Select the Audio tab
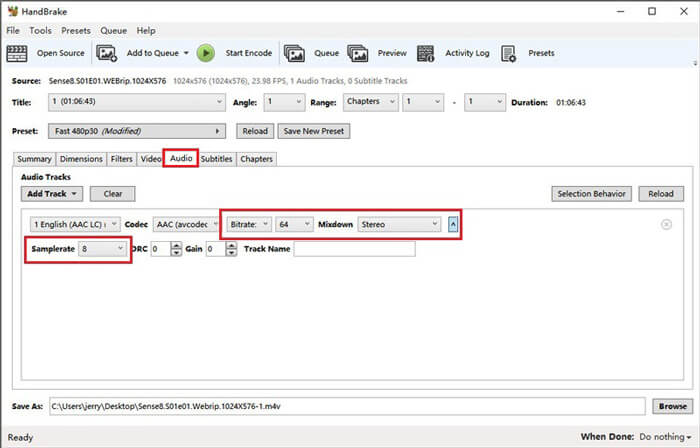700x448 pixels. (x=181, y=158)
